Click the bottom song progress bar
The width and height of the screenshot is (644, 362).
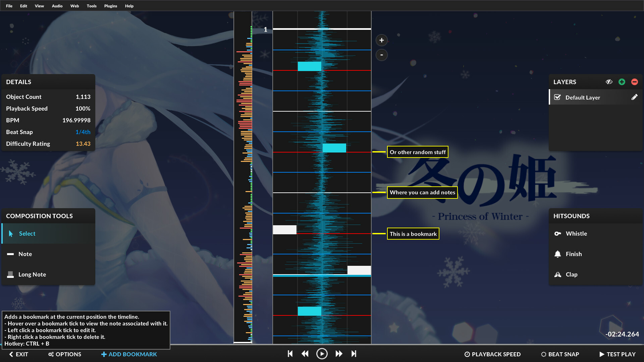click(x=322, y=345)
